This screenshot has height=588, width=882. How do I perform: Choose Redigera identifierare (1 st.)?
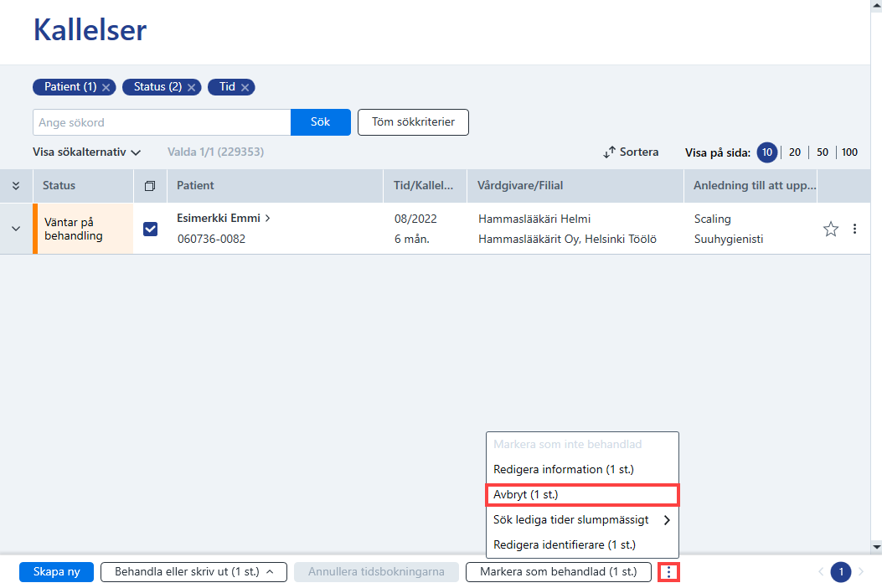click(582, 544)
